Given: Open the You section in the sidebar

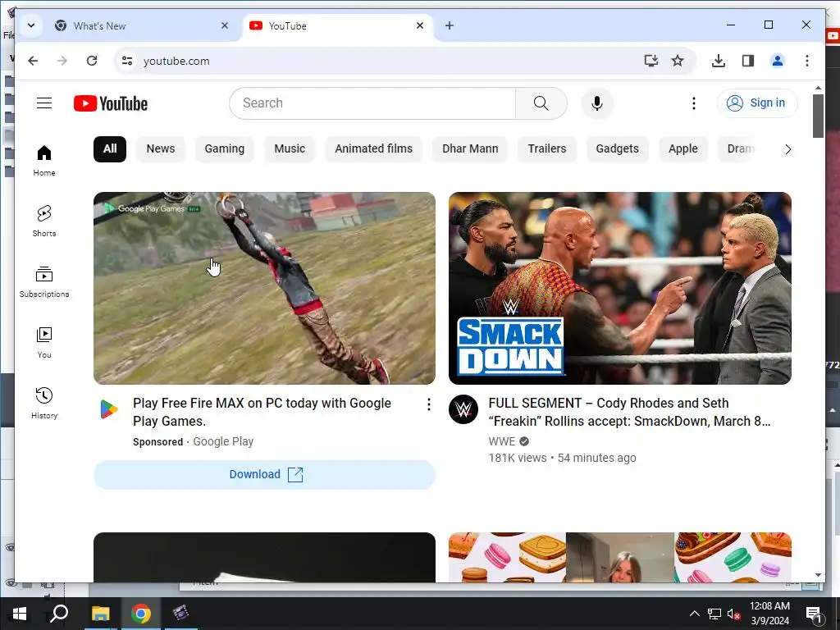Looking at the screenshot, I should coord(44,342).
